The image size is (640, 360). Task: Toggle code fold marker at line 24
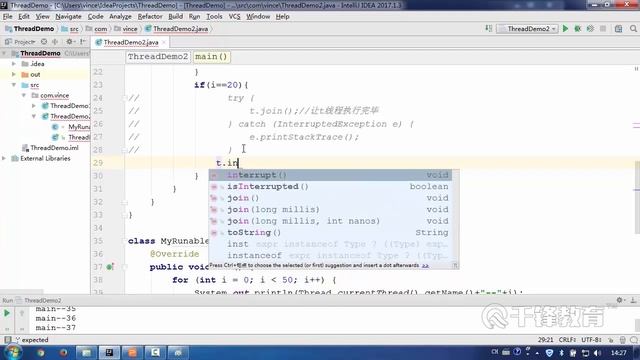(125, 98)
